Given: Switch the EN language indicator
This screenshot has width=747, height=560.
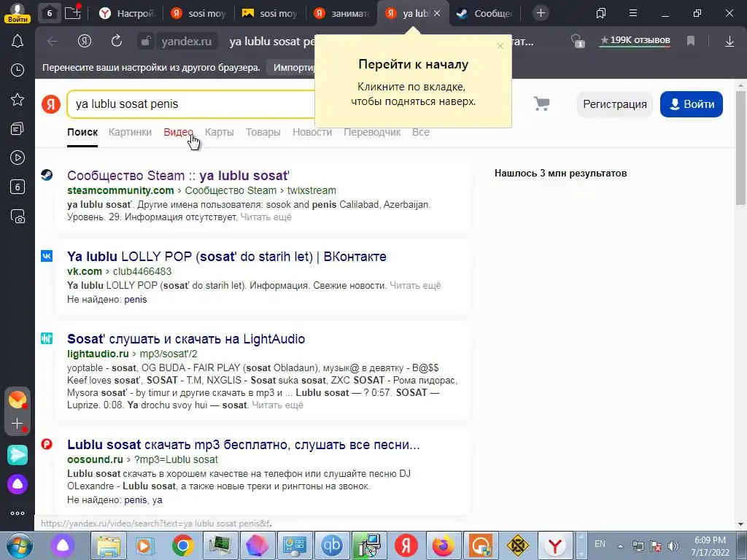Looking at the screenshot, I should 600,544.
